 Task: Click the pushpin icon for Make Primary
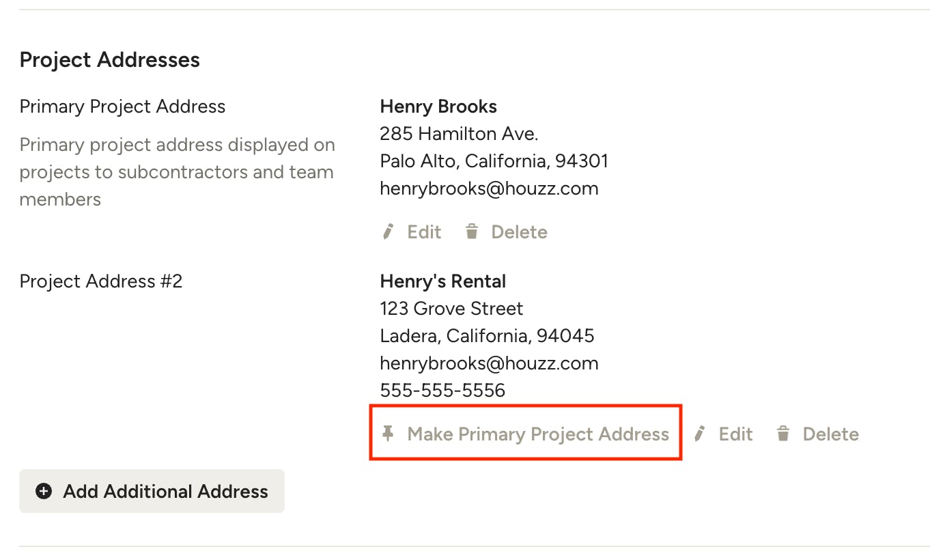point(388,434)
